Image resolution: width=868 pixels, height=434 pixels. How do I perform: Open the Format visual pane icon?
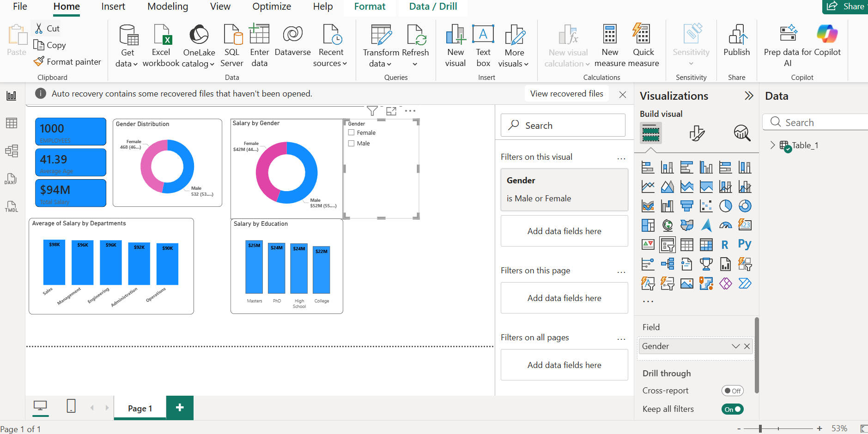pos(697,133)
